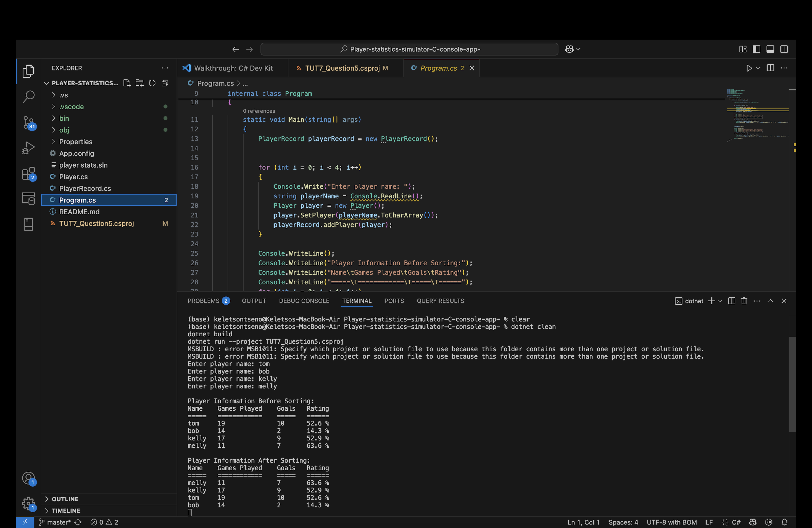812x528 pixels.
Task: Open Player.cs in the Explorer
Action: (109, 176)
